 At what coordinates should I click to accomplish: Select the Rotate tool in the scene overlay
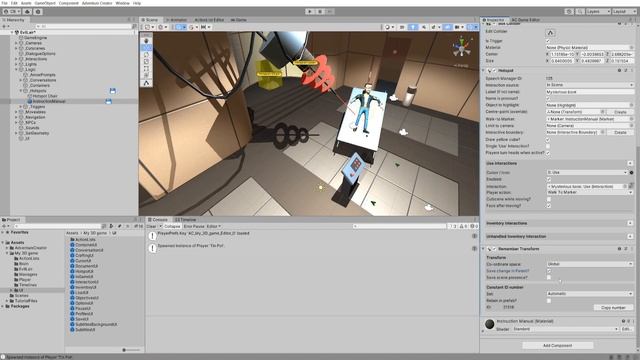pos(147,55)
